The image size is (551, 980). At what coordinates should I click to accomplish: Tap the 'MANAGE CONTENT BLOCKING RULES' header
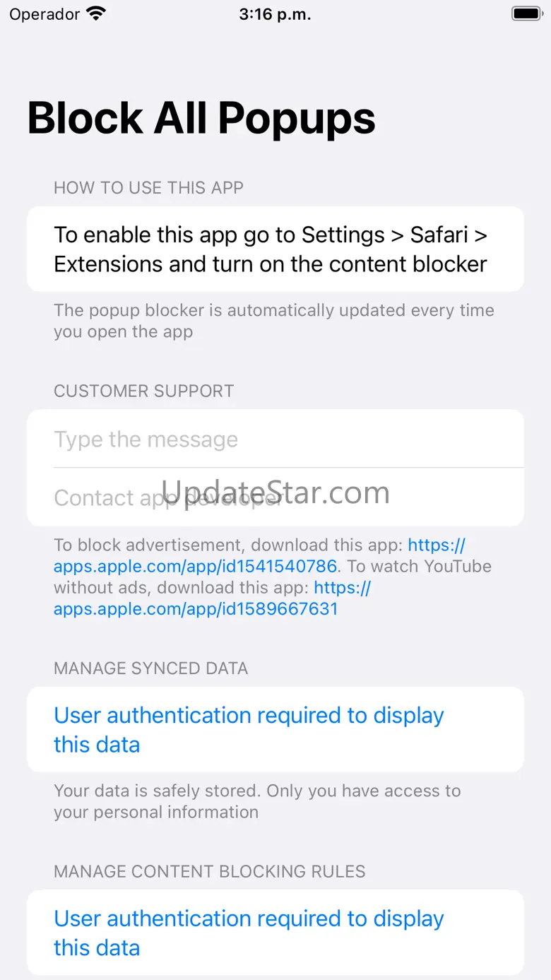[209, 871]
